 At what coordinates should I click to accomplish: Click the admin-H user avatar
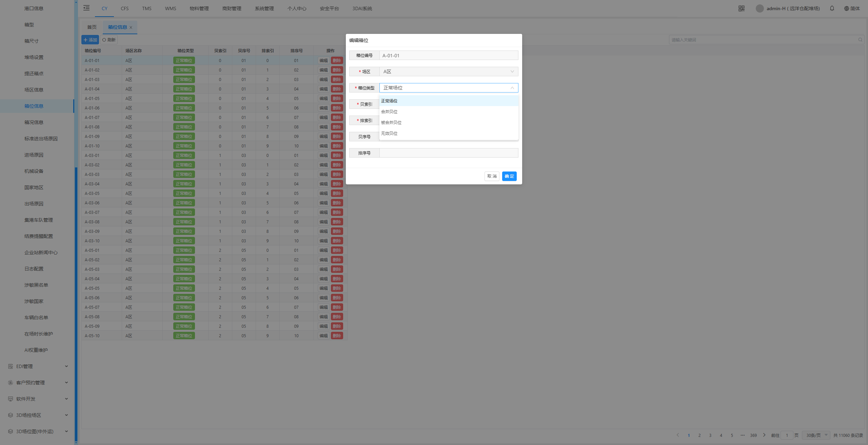(759, 8)
